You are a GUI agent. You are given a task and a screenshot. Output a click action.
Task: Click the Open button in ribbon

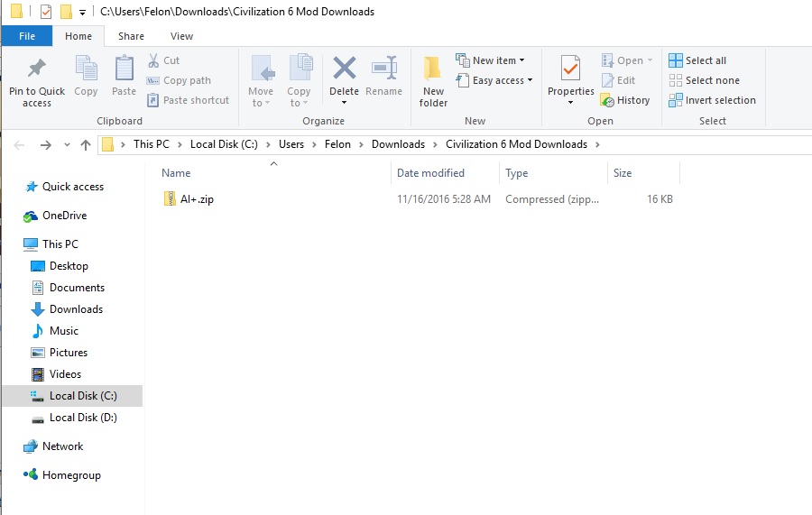627,60
